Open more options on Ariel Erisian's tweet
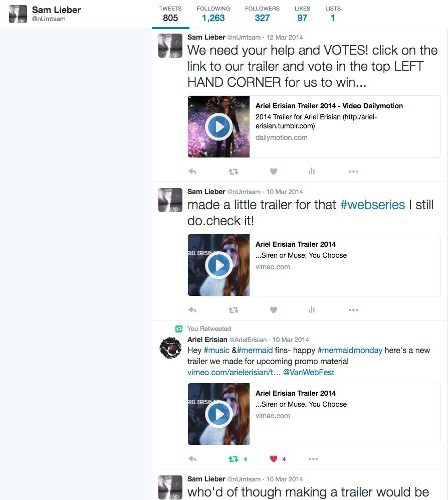 313,459
